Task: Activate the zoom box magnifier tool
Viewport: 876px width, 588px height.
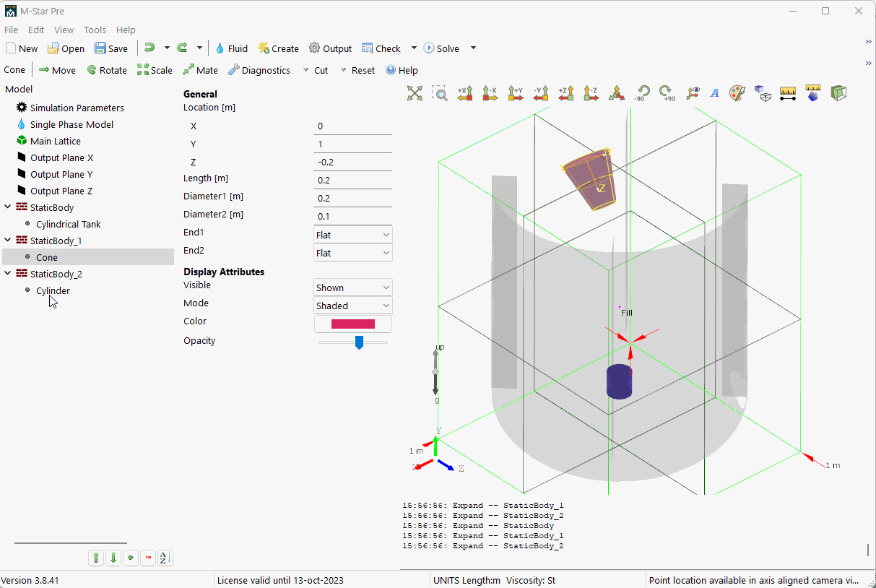Action: 440,92
